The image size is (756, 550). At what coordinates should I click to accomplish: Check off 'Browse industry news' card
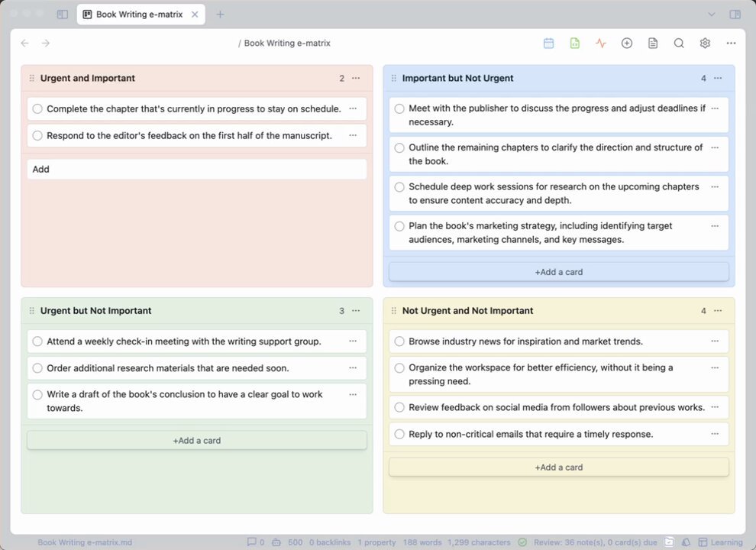pos(399,341)
